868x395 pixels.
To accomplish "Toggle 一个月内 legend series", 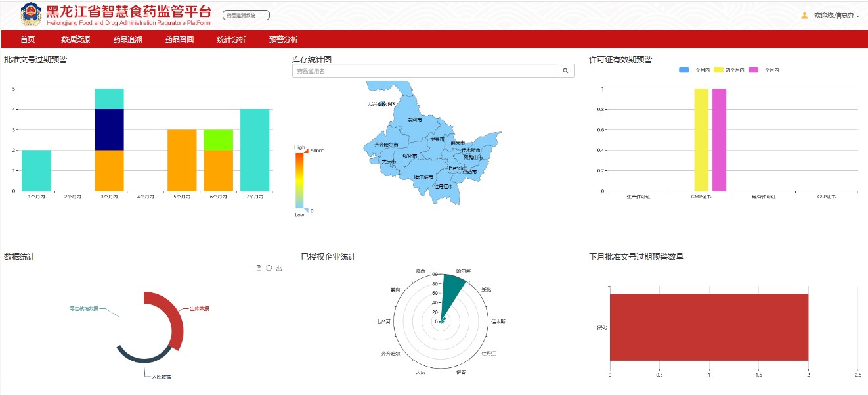I will coord(694,70).
